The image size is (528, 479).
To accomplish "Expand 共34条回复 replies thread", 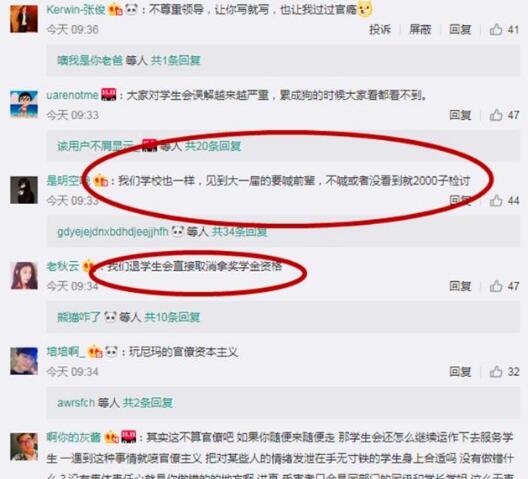I will coord(239,232).
